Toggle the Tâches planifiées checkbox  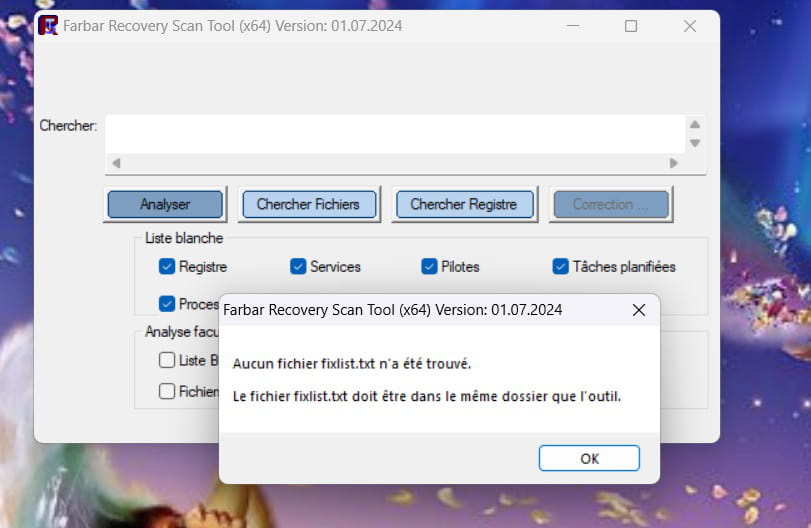click(x=561, y=266)
